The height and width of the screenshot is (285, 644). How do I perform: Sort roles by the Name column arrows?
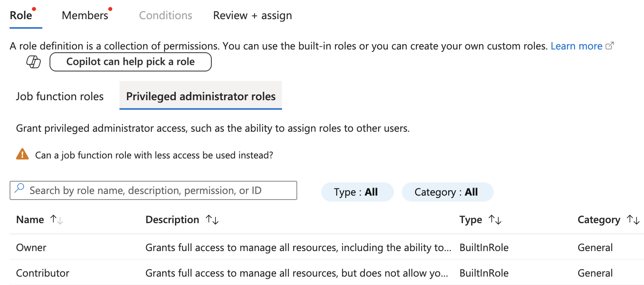pyautogui.click(x=57, y=220)
